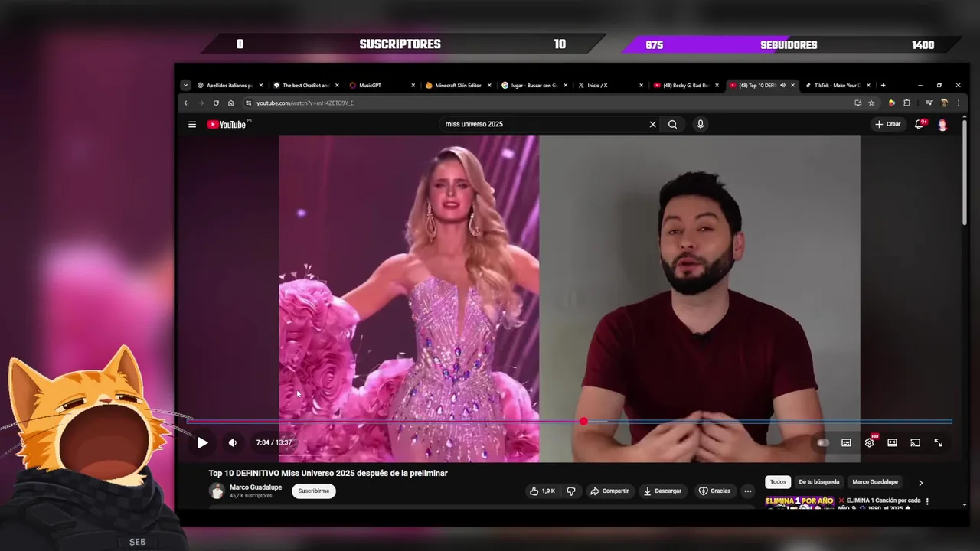Open the ELIMINA 1 POR AÑO thumbnail
This screenshot has width=980, height=551.
799,503
